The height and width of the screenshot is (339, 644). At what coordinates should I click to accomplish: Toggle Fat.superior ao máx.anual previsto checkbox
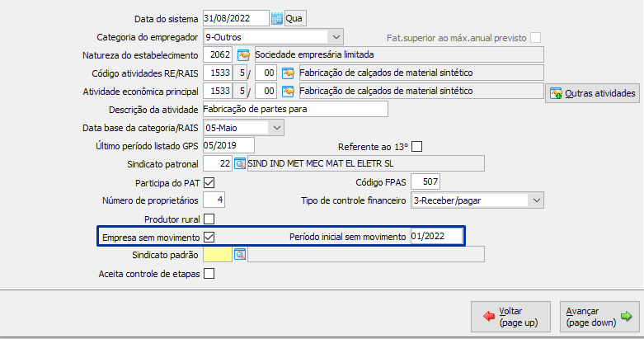(535, 38)
